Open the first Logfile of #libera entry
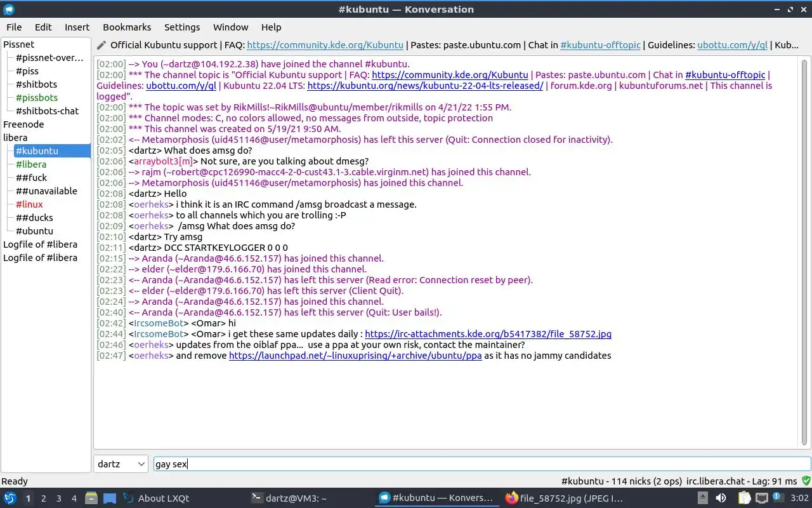 click(x=41, y=244)
